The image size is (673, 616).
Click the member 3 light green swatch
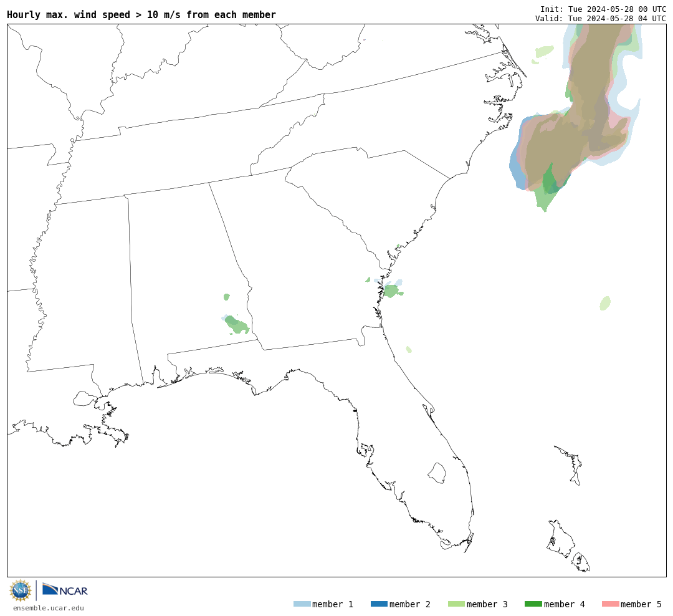[x=456, y=604]
